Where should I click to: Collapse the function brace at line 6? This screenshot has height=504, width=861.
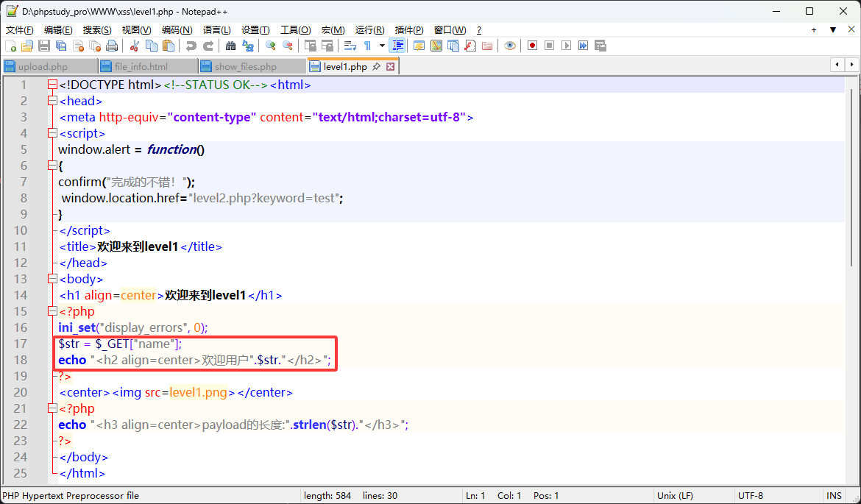pyautogui.click(x=52, y=166)
